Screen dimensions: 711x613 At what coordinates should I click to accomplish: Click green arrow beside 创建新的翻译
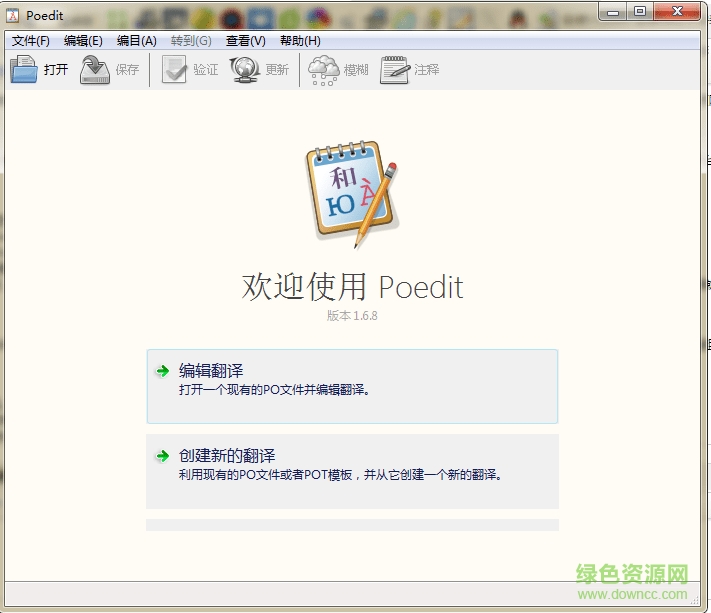[162, 456]
